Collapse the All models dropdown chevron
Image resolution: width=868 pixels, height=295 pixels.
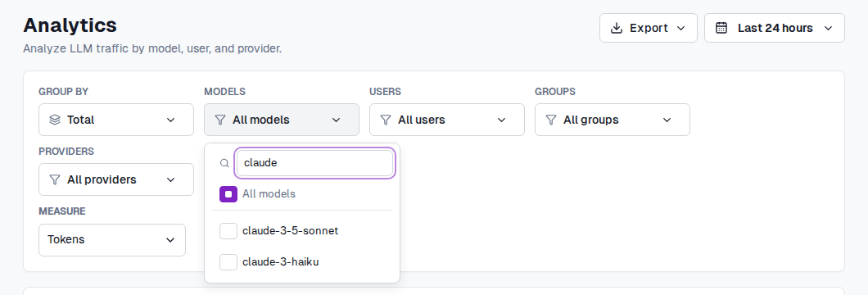(336, 120)
